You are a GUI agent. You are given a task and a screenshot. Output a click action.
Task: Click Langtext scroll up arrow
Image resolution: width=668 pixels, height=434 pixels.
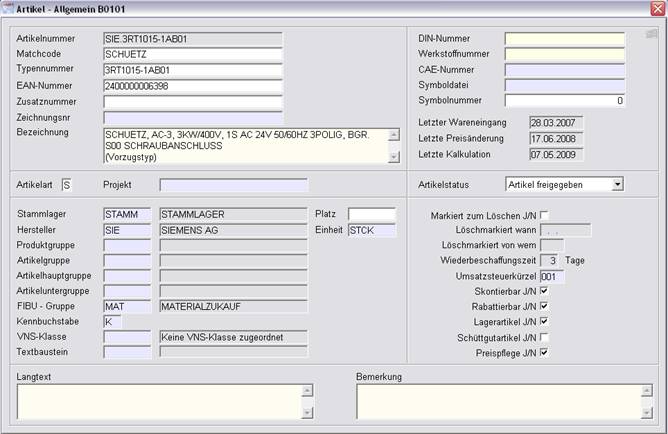pos(307,390)
